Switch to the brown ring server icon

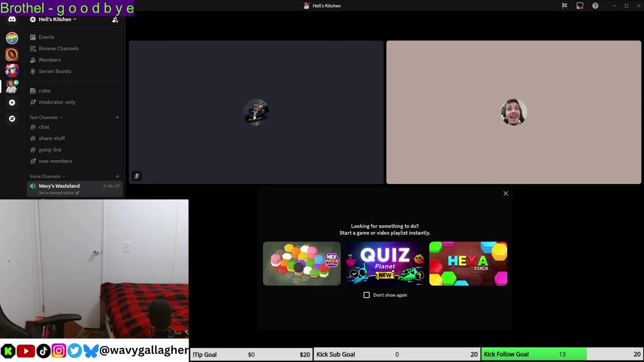[x=12, y=54]
